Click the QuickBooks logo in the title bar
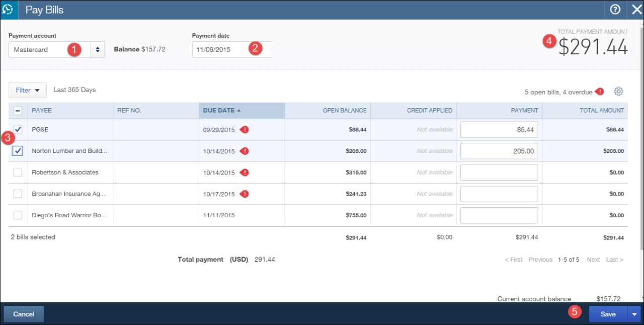The height and width of the screenshot is (325, 644). click(x=9, y=10)
